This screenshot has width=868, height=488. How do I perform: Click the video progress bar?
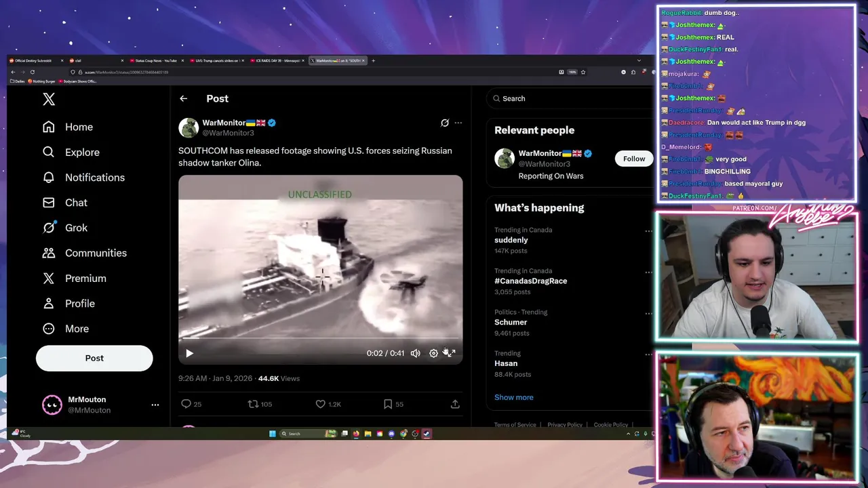[321, 338]
